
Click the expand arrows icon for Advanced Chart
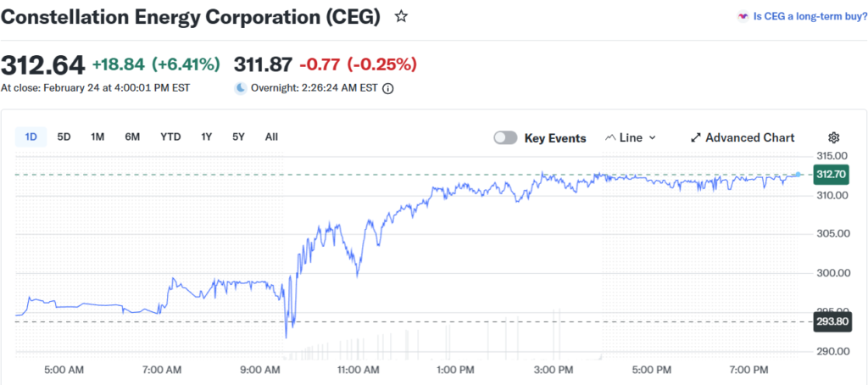click(696, 137)
